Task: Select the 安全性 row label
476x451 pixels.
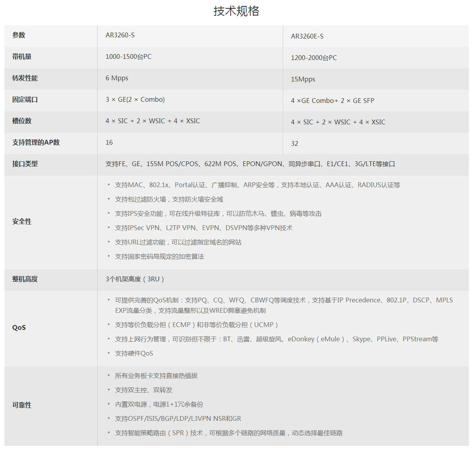Action: tap(22, 222)
